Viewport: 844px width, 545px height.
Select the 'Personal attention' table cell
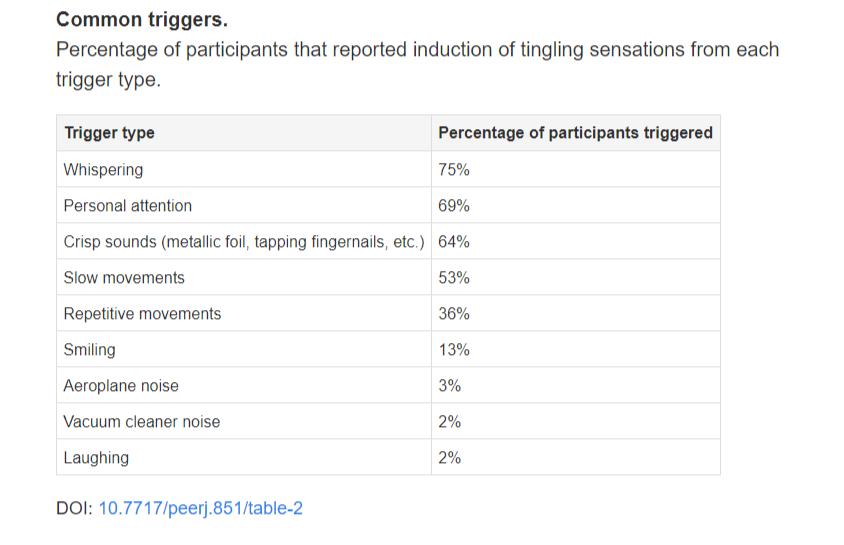pyautogui.click(x=127, y=206)
